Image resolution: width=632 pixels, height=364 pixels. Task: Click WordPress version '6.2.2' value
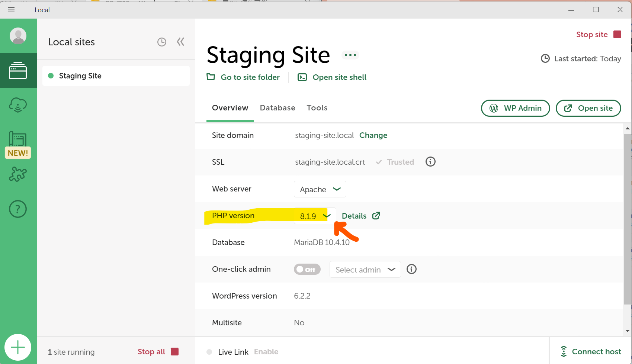point(302,296)
